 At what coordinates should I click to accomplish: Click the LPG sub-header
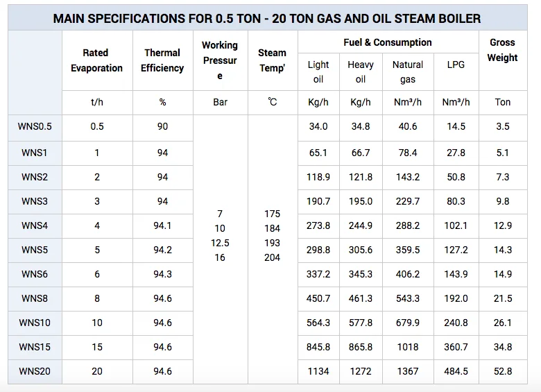click(x=456, y=65)
